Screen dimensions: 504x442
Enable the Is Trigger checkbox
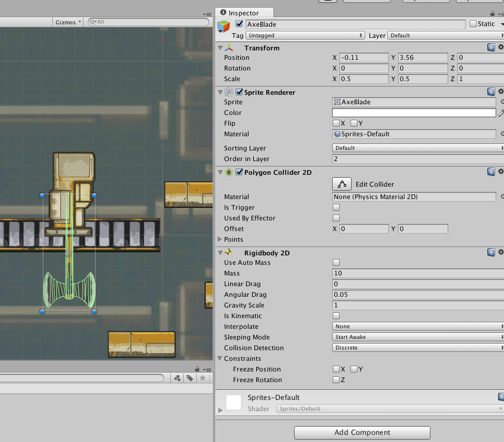coord(336,207)
